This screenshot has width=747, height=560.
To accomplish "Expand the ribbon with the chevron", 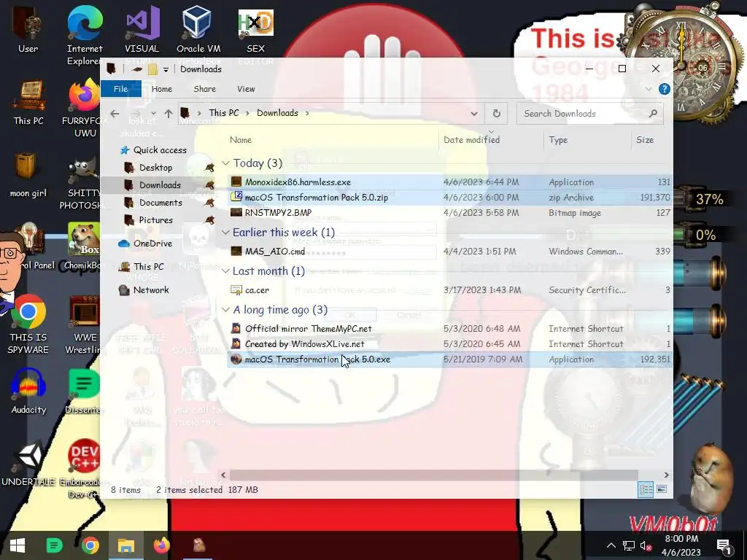I will click(648, 89).
